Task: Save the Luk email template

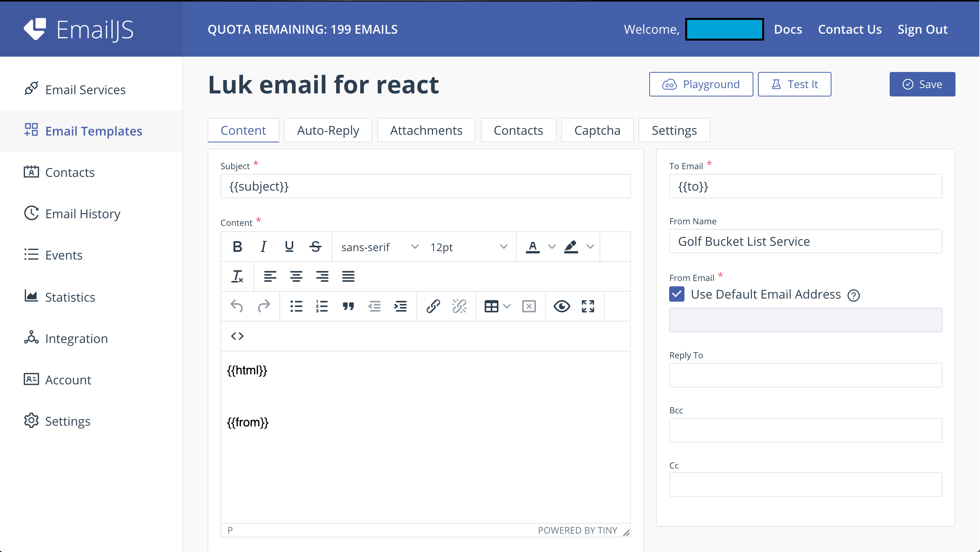Action: tap(921, 84)
